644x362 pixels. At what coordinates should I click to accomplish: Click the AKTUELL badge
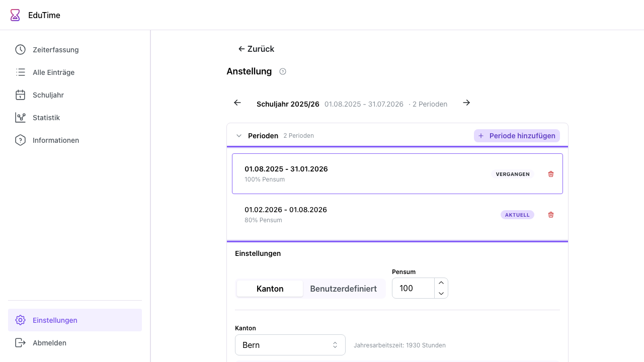(x=517, y=215)
